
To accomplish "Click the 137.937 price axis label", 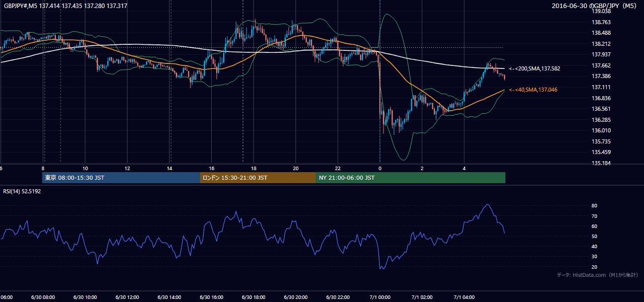I will click(x=601, y=54).
